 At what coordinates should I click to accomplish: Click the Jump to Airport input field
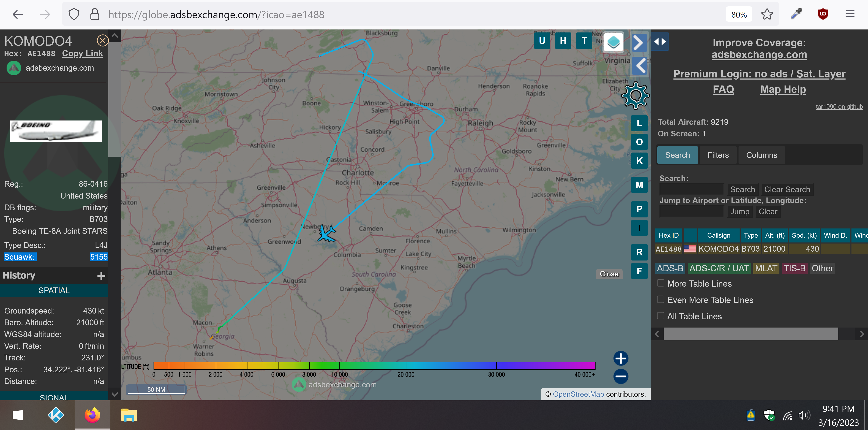point(691,211)
